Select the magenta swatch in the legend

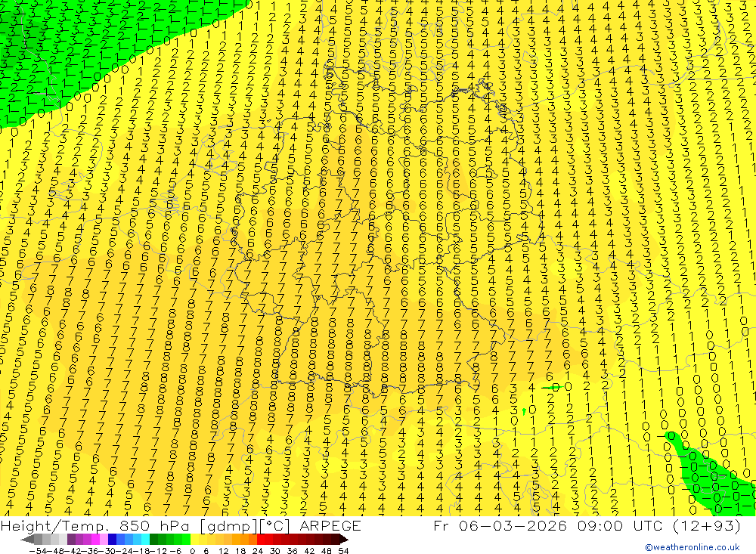tap(95, 539)
